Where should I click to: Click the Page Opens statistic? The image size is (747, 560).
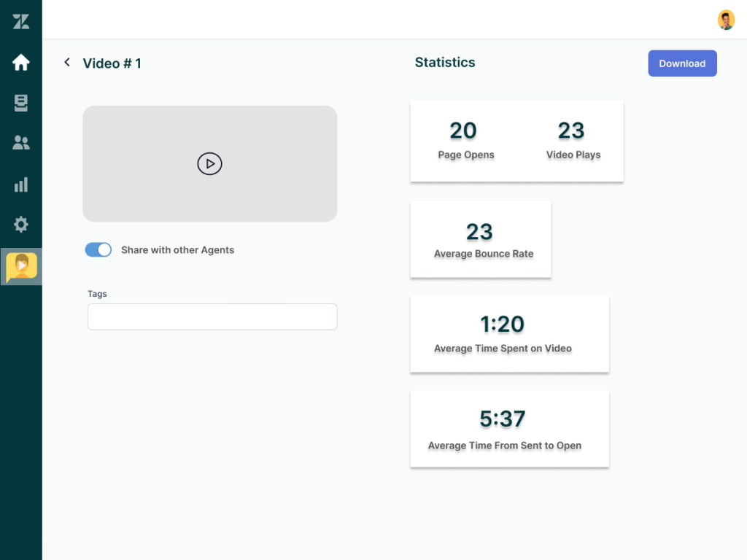coord(465,141)
